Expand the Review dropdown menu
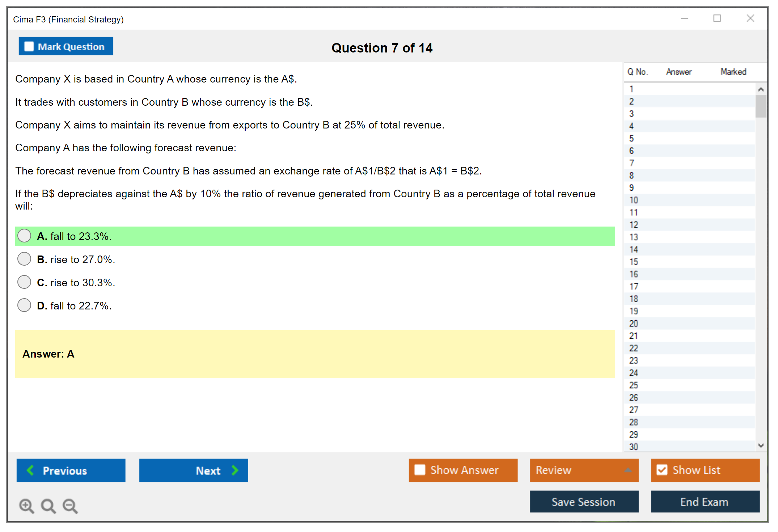 coord(628,470)
